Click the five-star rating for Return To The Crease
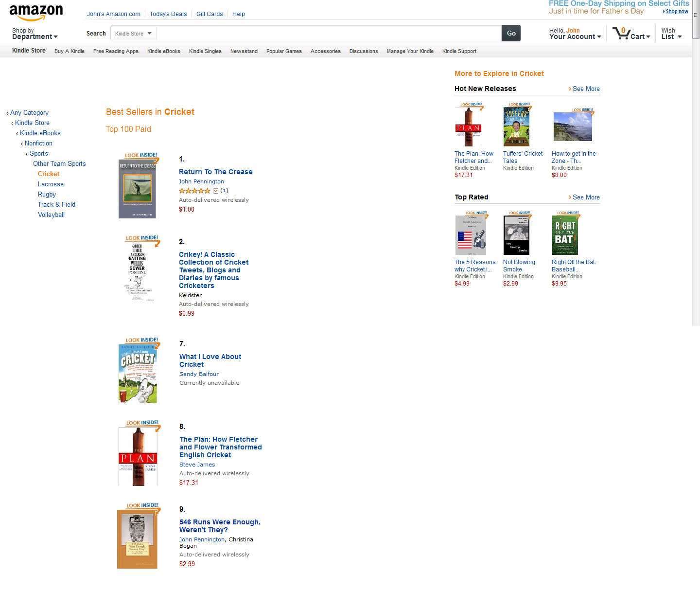 [x=194, y=191]
